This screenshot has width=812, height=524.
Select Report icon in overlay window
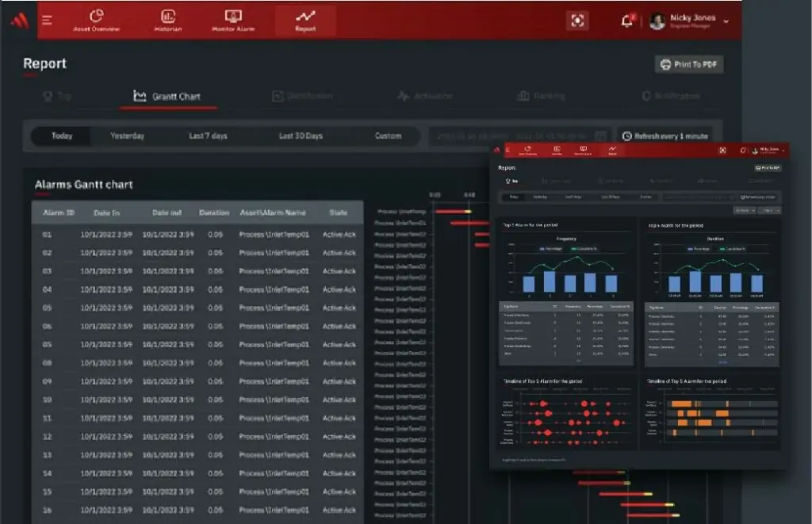612,150
